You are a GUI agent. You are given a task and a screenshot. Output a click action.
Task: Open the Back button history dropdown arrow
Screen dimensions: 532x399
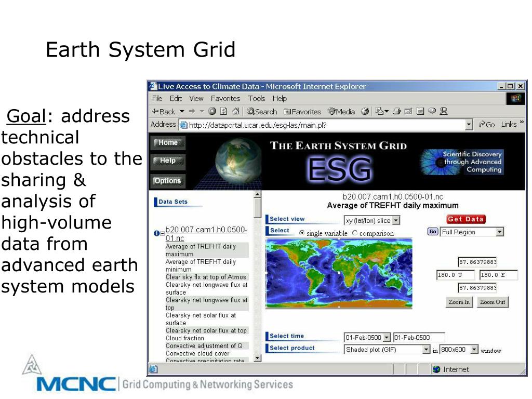coord(182,111)
